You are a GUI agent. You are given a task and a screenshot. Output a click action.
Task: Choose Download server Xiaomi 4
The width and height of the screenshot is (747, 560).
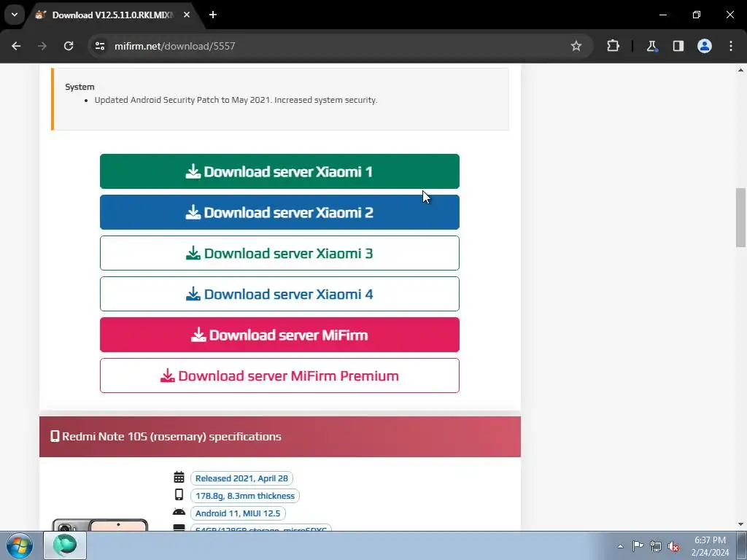(279, 294)
